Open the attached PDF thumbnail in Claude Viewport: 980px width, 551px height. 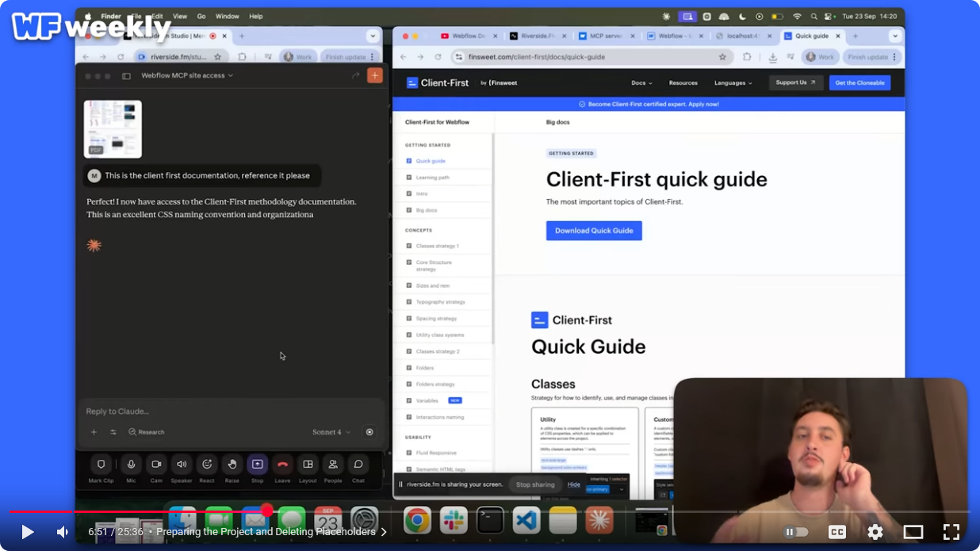point(113,128)
